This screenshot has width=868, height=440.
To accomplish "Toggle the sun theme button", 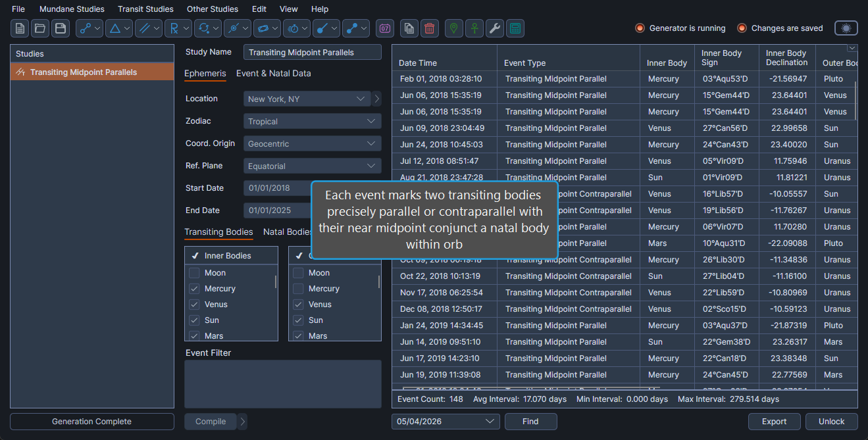I will (x=846, y=28).
